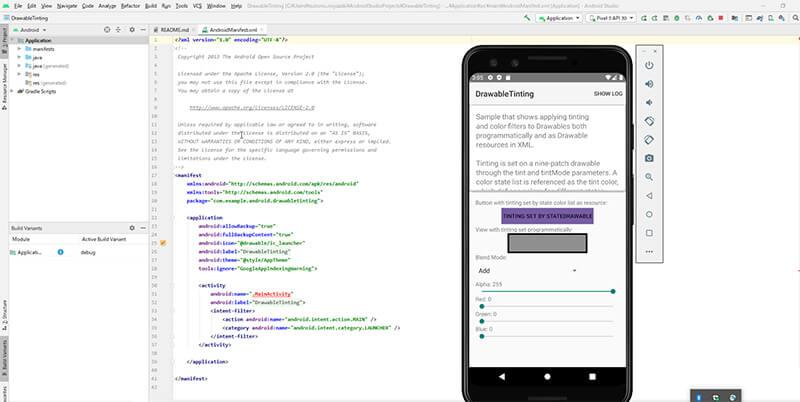Click the emulator volume up icon
The image size is (800, 402).
click(x=649, y=84)
